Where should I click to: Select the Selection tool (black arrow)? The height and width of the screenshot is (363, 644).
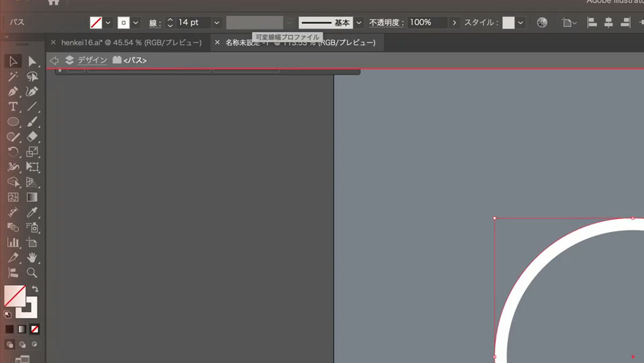[13, 61]
